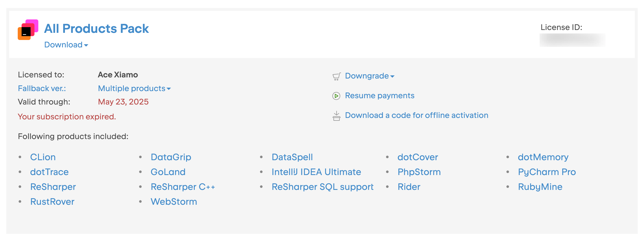
Task: Go to the WebStorm product link
Action: 174,202
